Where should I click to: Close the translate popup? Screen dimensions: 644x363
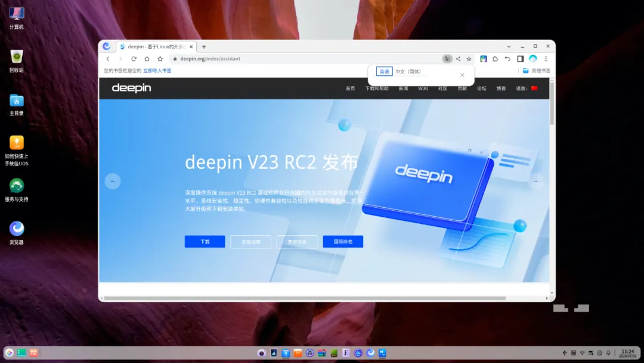(462, 75)
